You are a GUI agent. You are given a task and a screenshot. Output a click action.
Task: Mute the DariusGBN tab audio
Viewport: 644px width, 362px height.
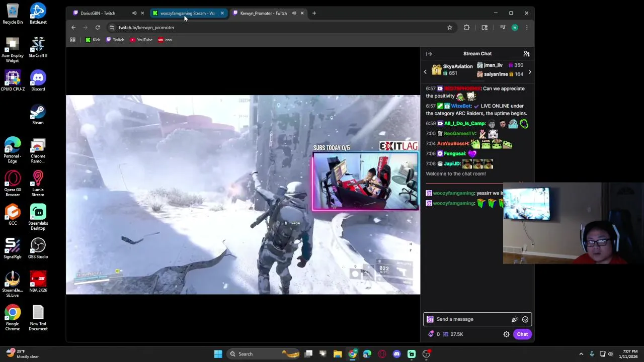click(x=134, y=14)
